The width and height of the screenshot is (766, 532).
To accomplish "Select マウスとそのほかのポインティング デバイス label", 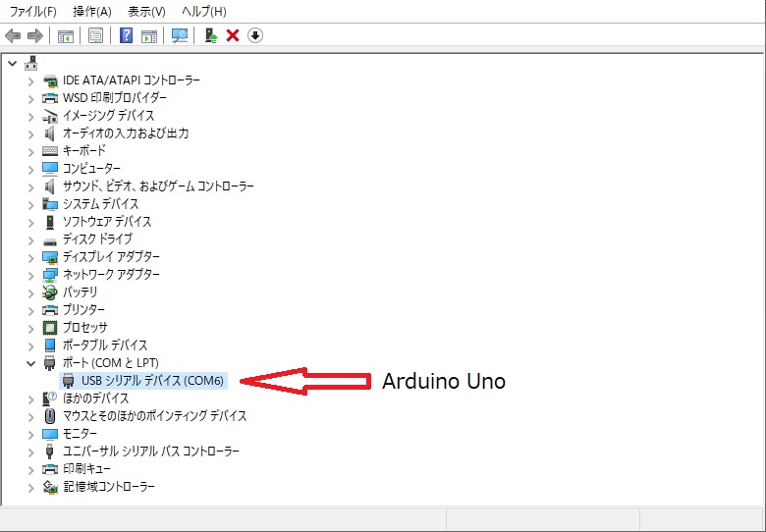I will (x=155, y=416).
